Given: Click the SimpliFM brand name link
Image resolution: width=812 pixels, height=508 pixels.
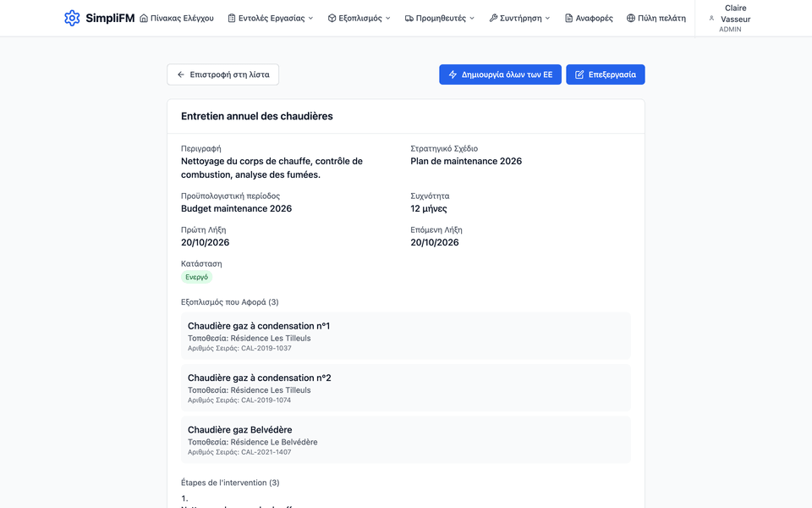Looking at the screenshot, I should pyautogui.click(x=110, y=18).
